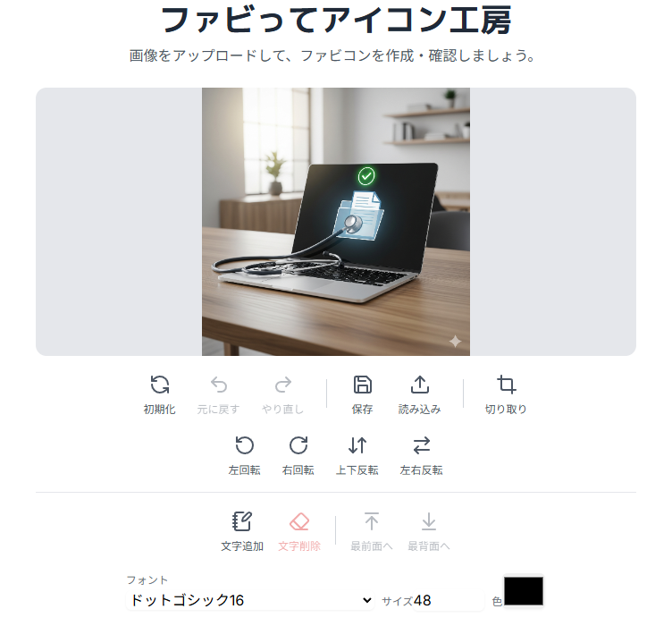Add text with 文字追加 icon
Screen dimensions: 672x626
pos(242,521)
